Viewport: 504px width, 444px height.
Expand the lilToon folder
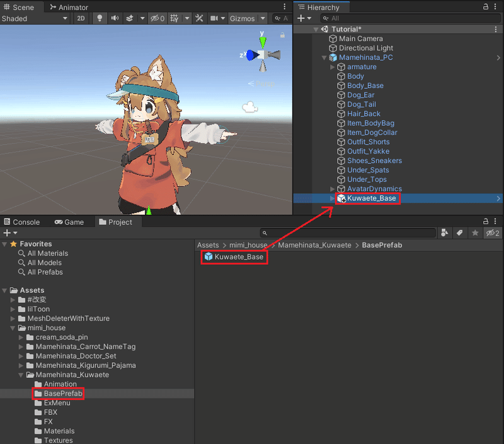13,309
